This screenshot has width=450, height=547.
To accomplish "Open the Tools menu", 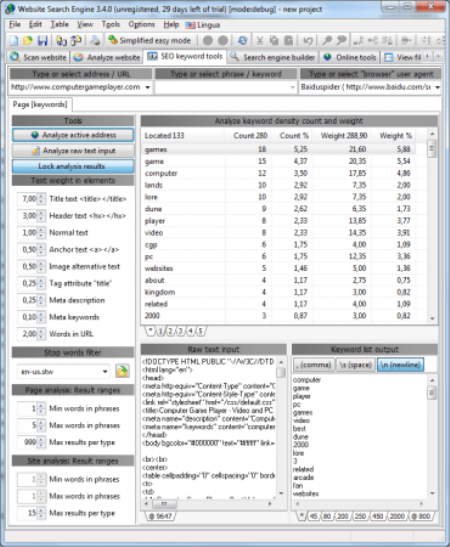I will pos(111,25).
